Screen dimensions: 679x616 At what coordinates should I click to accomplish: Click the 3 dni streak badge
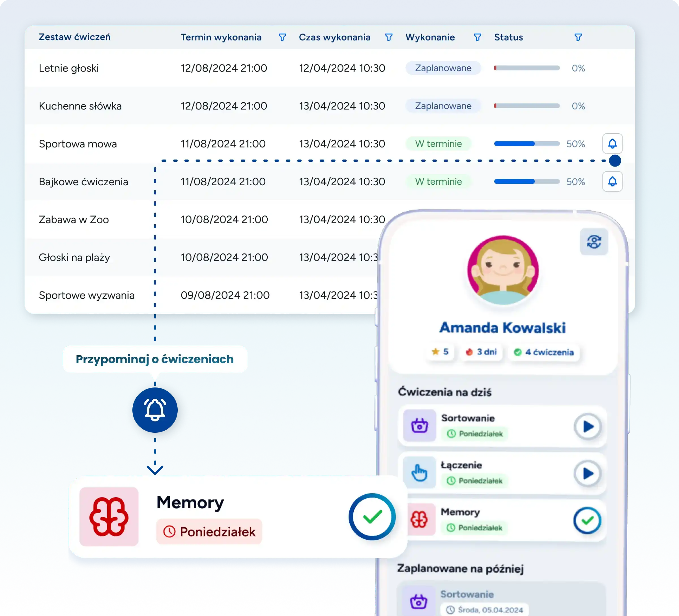(x=481, y=352)
